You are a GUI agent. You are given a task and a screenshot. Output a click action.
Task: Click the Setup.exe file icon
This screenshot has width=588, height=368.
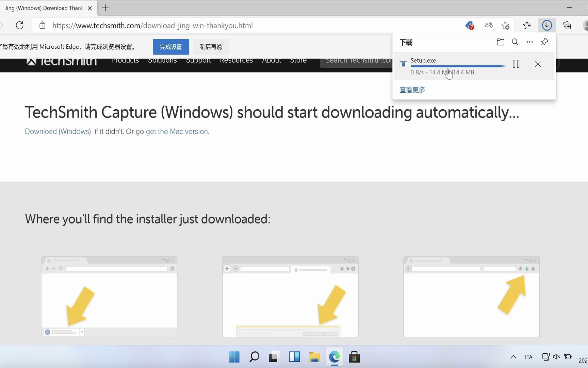(403, 64)
